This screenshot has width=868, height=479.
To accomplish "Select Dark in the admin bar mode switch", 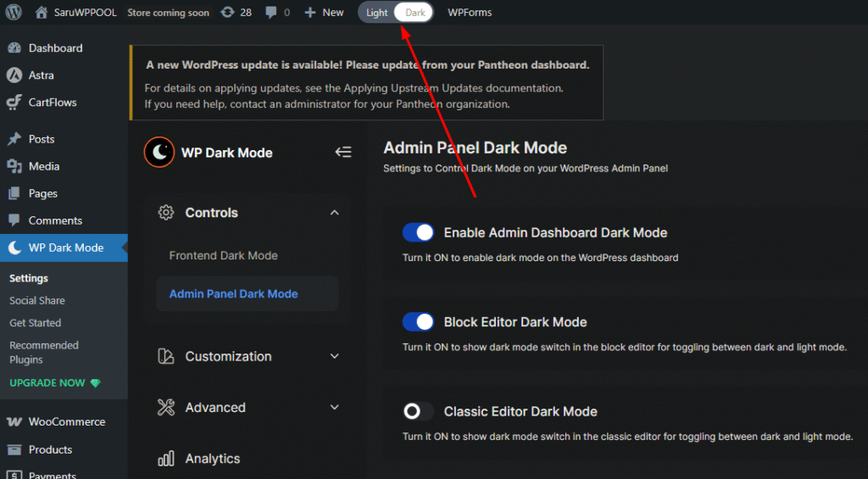I will (415, 12).
